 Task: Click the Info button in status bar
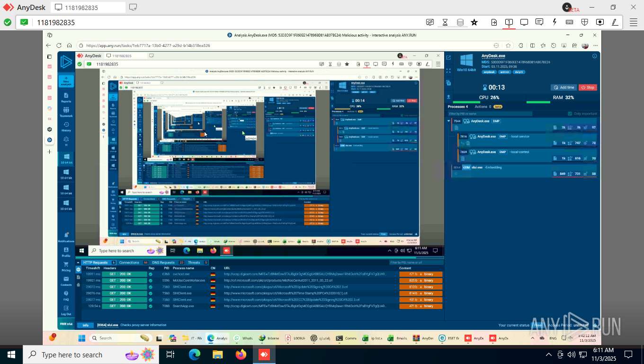pyautogui.click(x=86, y=325)
